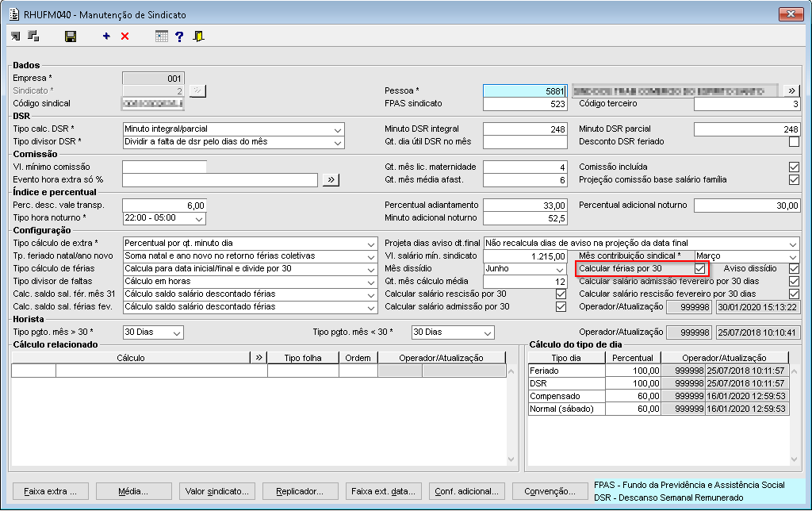Click Minuto DSR integral field
Screen dimensions: 812x511
(x=525, y=129)
